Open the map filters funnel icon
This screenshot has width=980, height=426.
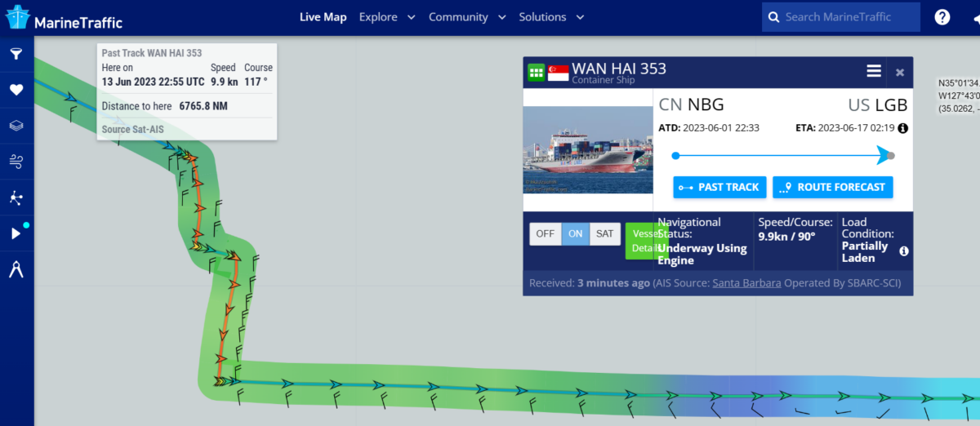(x=16, y=54)
